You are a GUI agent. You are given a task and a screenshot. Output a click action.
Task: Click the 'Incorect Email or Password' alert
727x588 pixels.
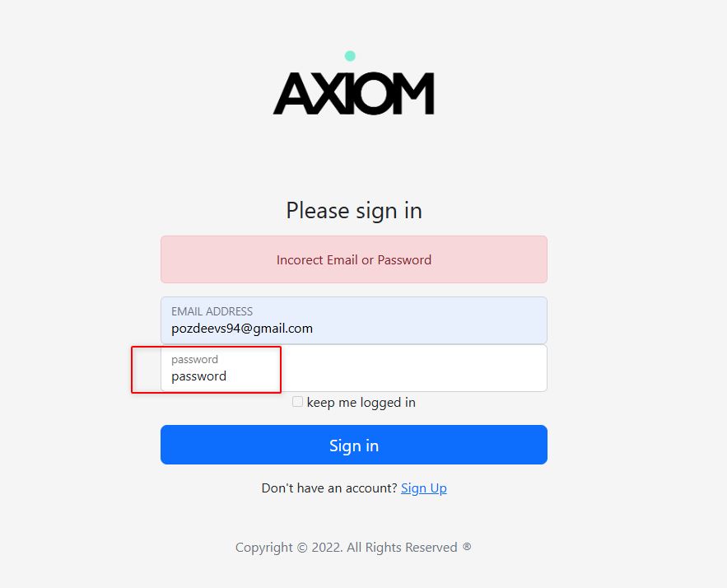coord(354,260)
